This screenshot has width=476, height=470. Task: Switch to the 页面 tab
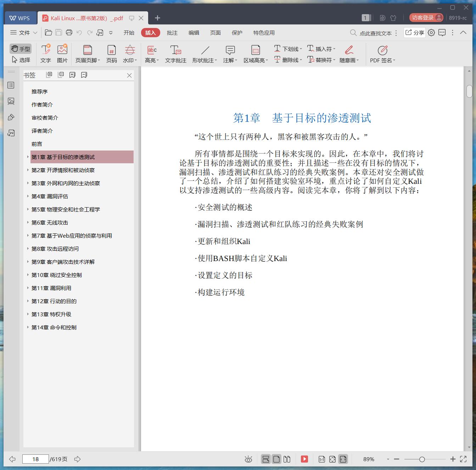(215, 33)
